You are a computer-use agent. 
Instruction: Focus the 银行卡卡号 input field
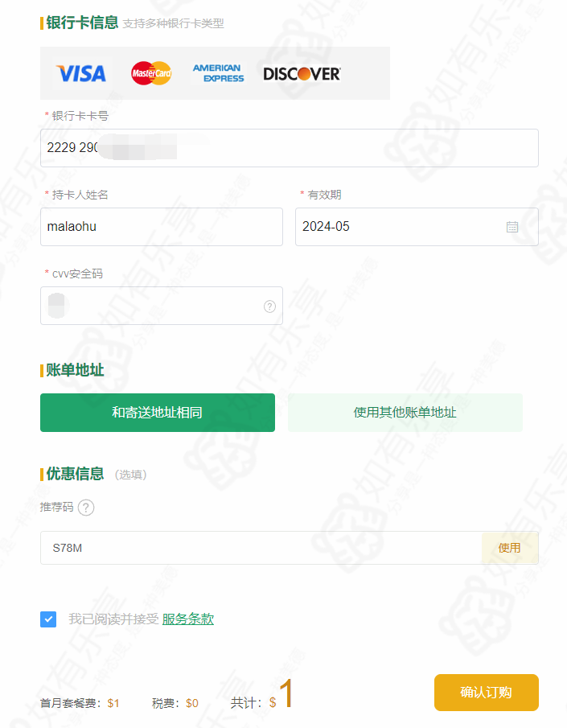(x=290, y=148)
